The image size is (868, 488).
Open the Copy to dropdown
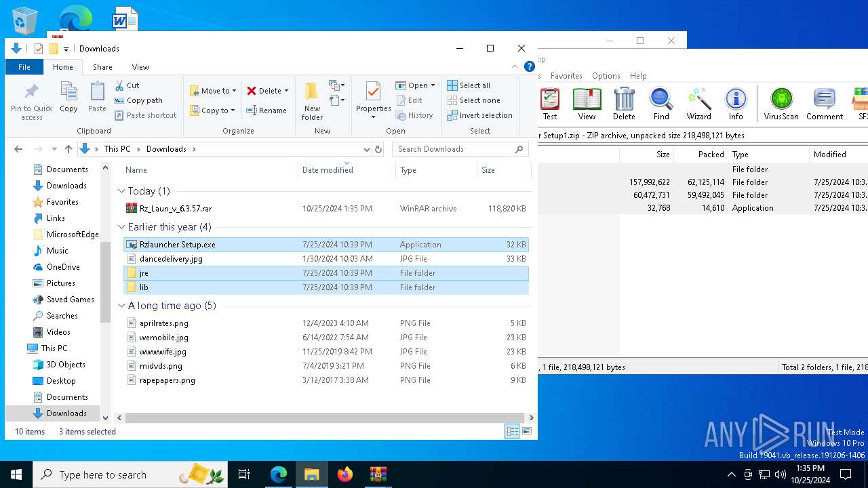pyautogui.click(x=213, y=110)
